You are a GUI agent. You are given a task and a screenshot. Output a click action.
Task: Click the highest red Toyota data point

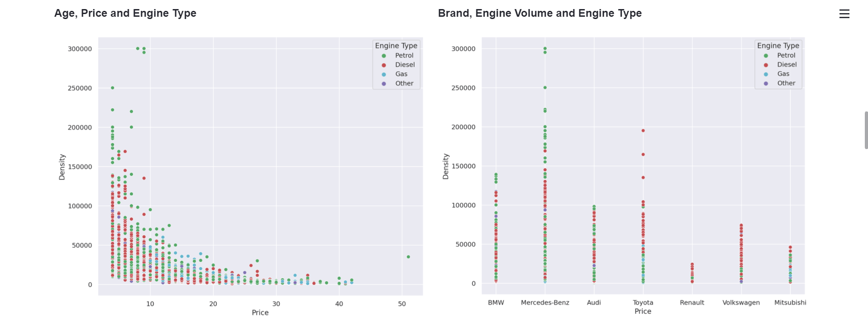[643, 130]
